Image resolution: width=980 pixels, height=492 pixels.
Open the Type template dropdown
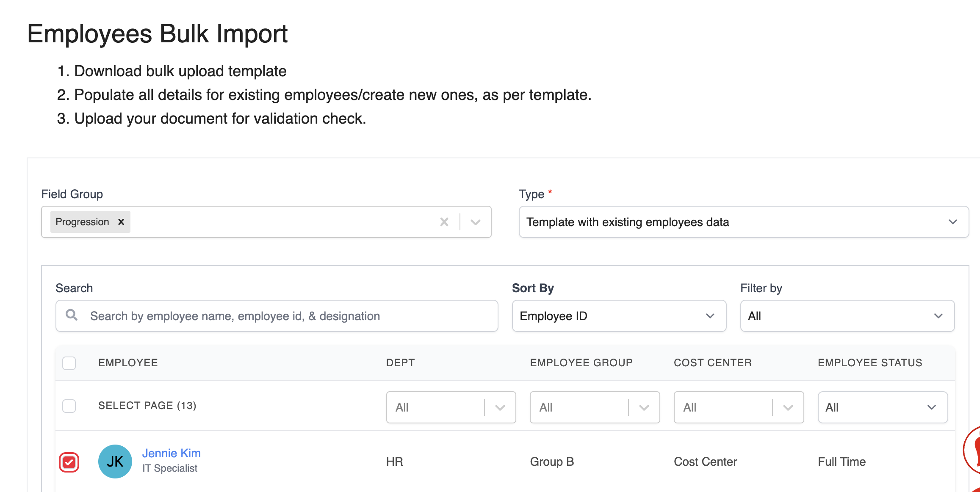click(x=743, y=222)
